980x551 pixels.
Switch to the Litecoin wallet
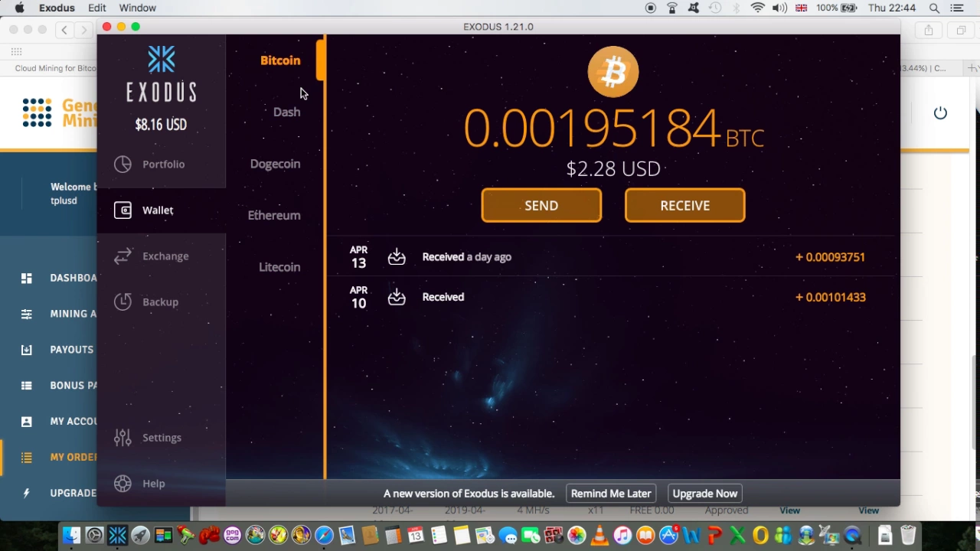pyautogui.click(x=279, y=267)
